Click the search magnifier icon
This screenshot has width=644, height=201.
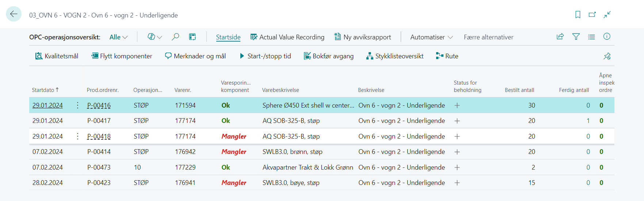click(x=175, y=37)
